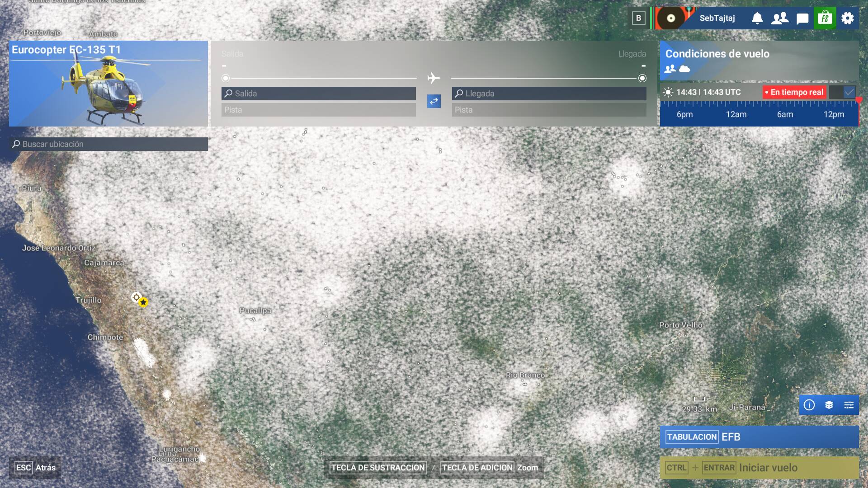Open the map info icon
Screen dimensions: 868x488
(809, 405)
